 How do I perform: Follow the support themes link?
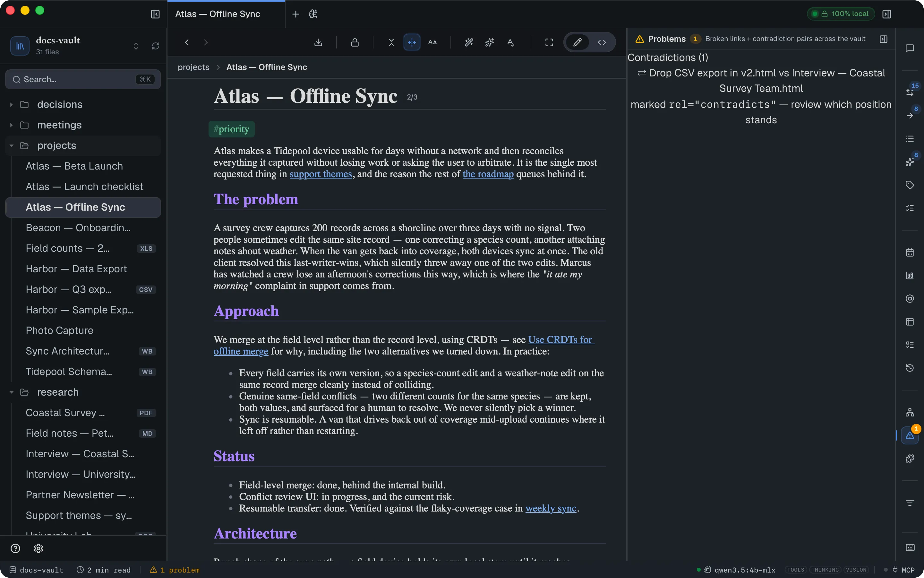[321, 174]
